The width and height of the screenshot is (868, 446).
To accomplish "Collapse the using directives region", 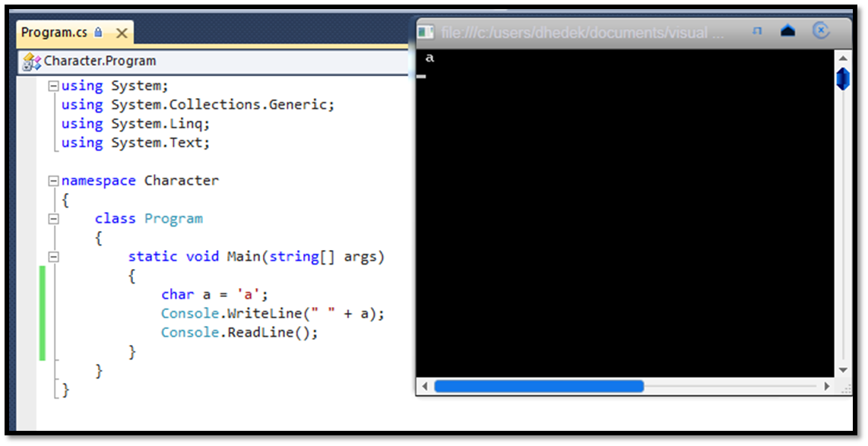I will coord(53,86).
